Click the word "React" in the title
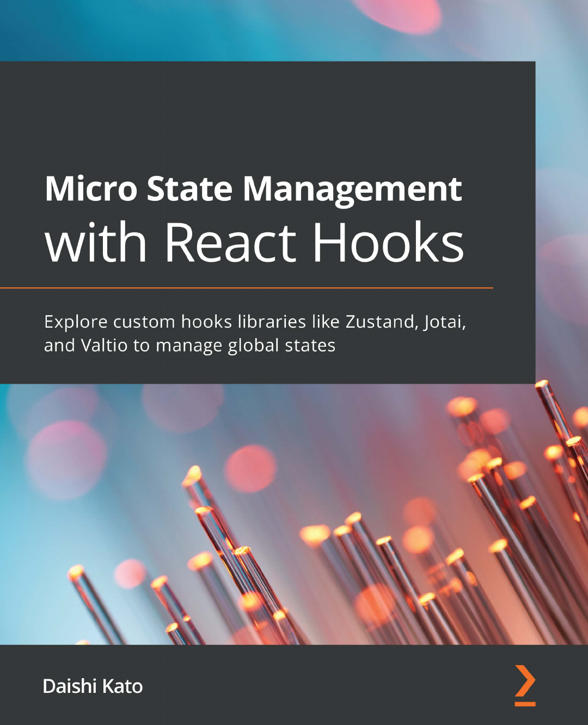The image size is (588, 725). [230, 242]
